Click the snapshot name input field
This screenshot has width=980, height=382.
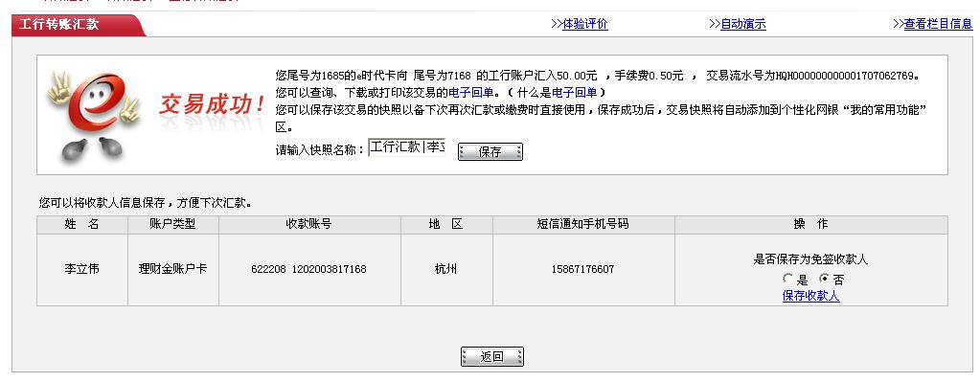click(x=407, y=148)
